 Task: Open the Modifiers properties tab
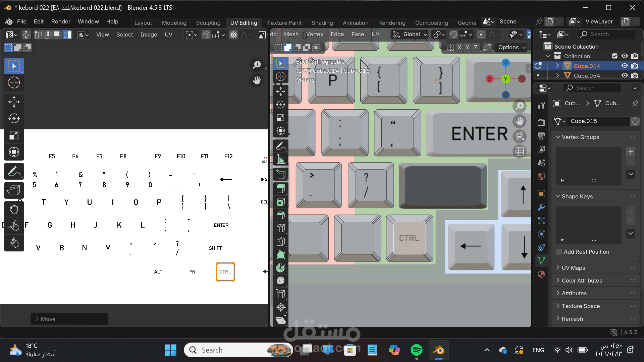click(x=541, y=207)
